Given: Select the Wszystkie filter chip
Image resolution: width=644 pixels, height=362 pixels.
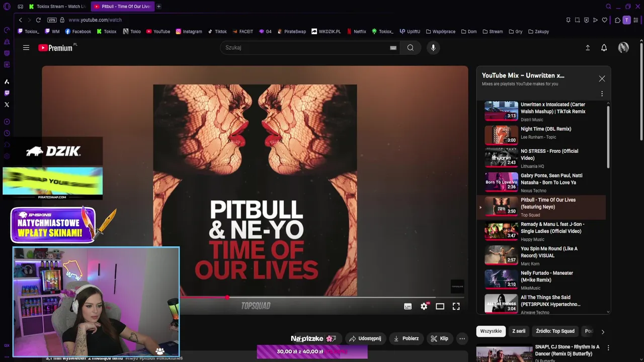Looking at the screenshot, I should click(x=491, y=331).
